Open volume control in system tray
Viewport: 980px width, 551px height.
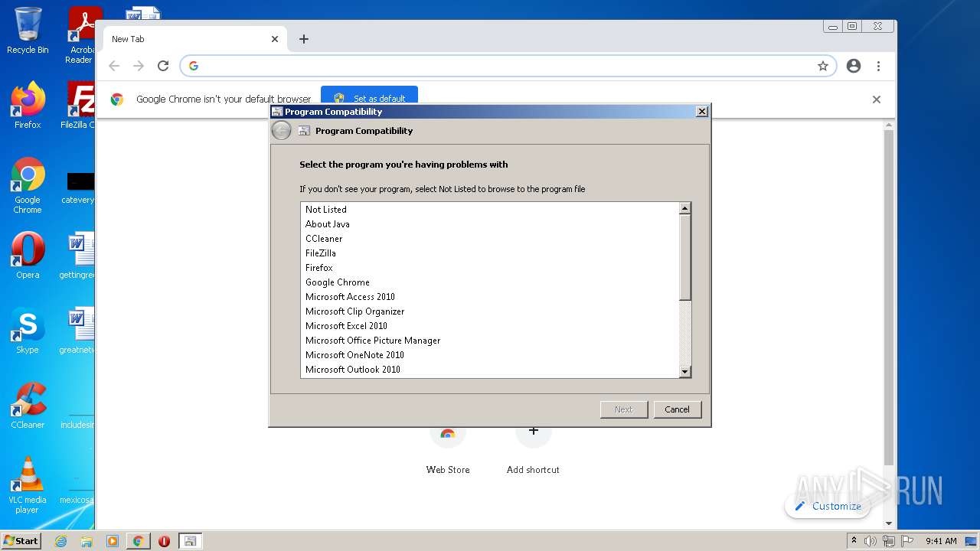[871, 541]
